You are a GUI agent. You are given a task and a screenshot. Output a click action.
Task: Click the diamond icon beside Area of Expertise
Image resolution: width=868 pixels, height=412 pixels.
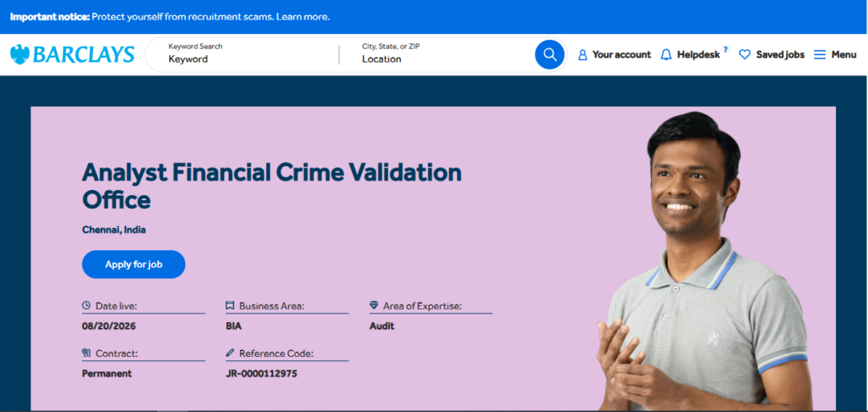pos(374,305)
